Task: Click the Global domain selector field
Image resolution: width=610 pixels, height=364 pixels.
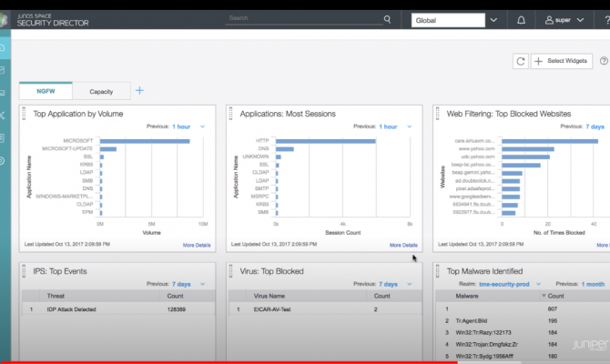Action: click(448, 20)
